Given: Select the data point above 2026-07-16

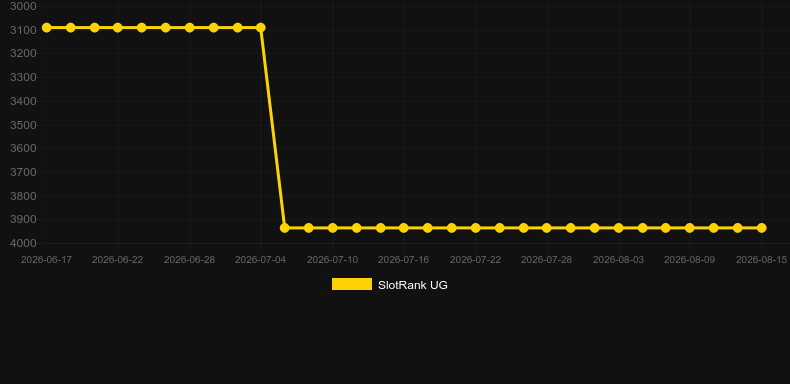Looking at the screenshot, I should pyautogui.click(x=404, y=228).
